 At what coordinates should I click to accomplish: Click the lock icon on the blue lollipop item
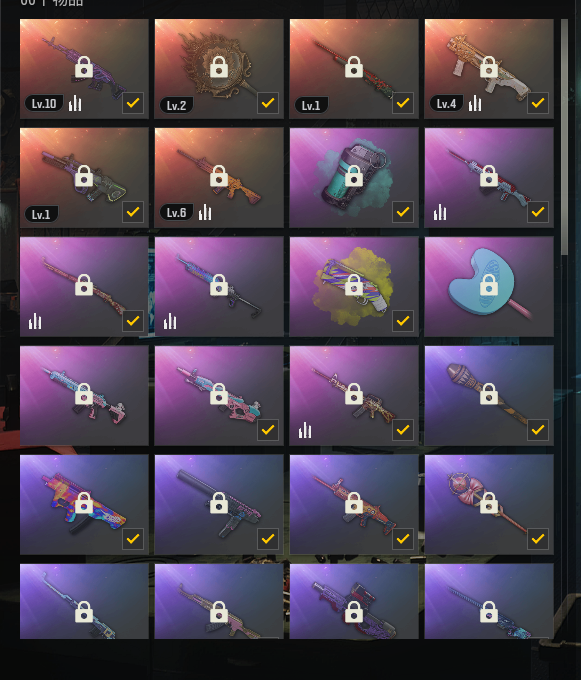click(489, 285)
